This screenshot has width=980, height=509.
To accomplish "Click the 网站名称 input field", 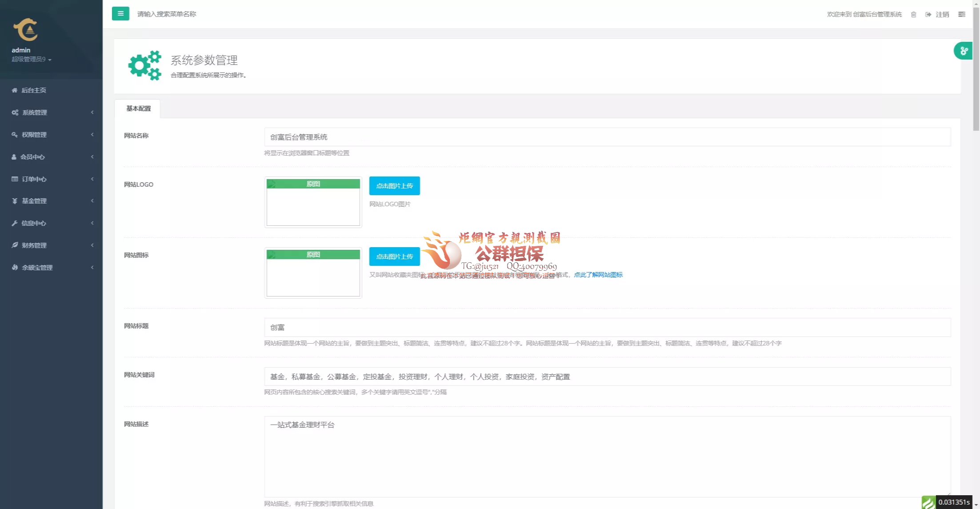I will [x=607, y=137].
